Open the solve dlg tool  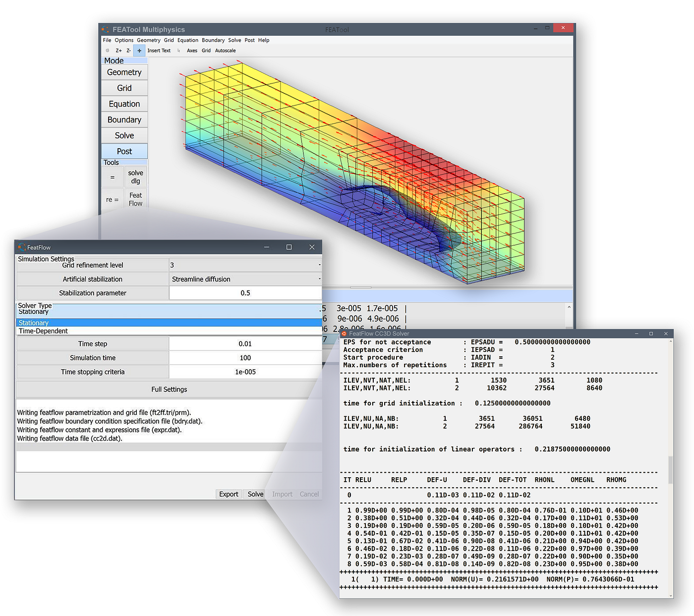135,176
